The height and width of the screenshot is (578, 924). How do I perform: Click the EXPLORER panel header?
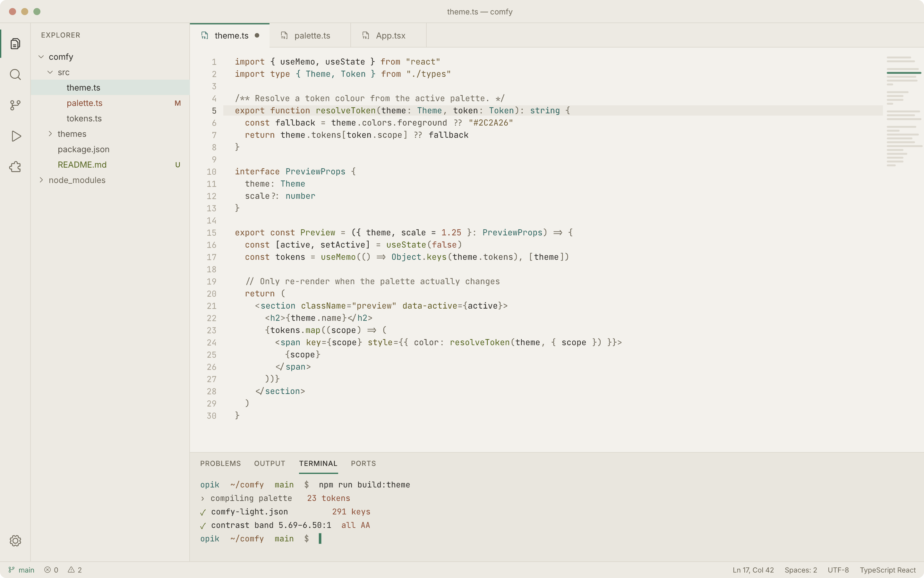pyautogui.click(x=60, y=35)
